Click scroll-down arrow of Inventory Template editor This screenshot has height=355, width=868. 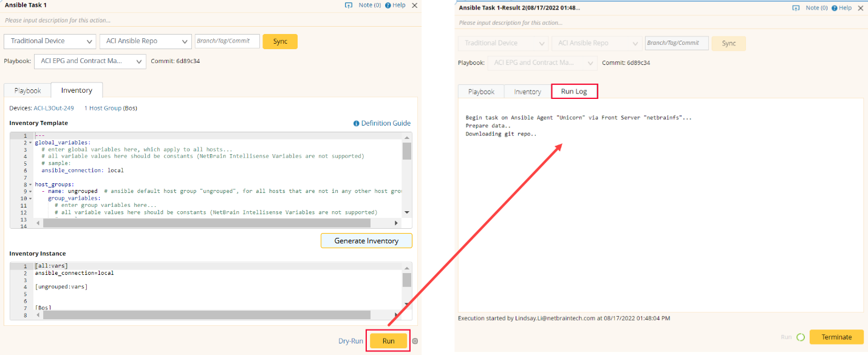[407, 214]
